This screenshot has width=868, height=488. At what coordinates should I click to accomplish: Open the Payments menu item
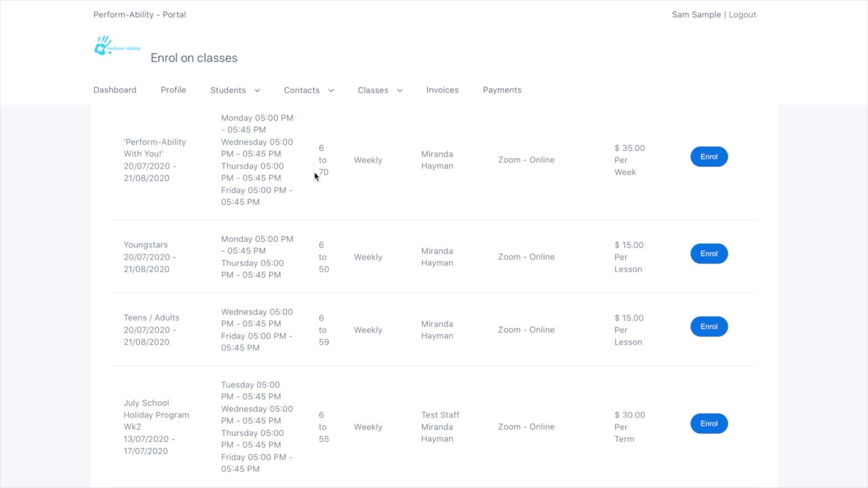tap(502, 90)
